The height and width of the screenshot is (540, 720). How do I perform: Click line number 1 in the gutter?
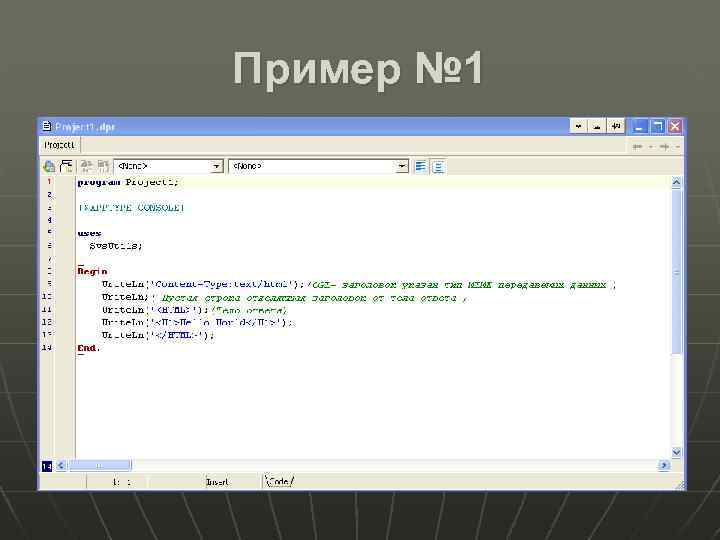[x=49, y=182]
